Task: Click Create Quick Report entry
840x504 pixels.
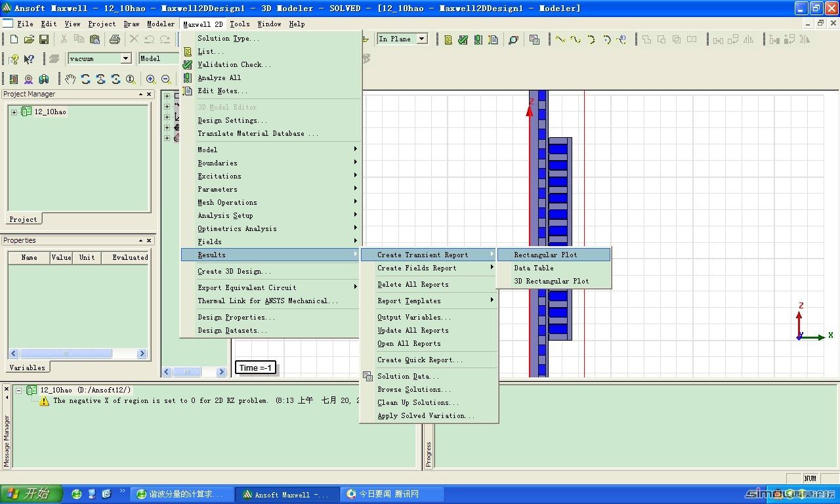Action: click(x=429, y=360)
